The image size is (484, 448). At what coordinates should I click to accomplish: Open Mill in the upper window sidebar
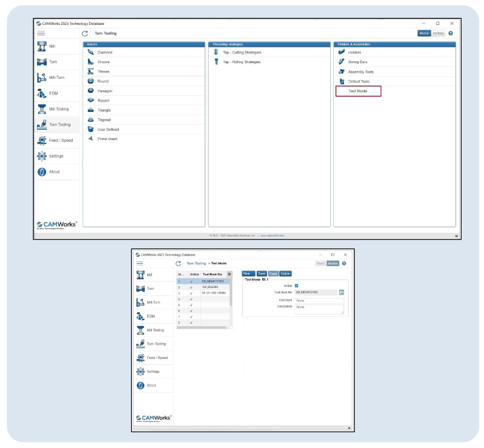56,46
